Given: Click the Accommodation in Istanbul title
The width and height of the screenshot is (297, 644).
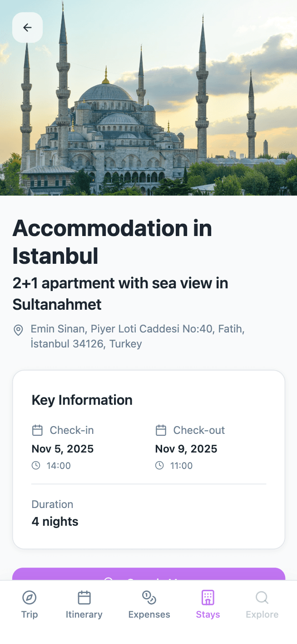Looking at the screenshot, I should [x=112, y=241].
